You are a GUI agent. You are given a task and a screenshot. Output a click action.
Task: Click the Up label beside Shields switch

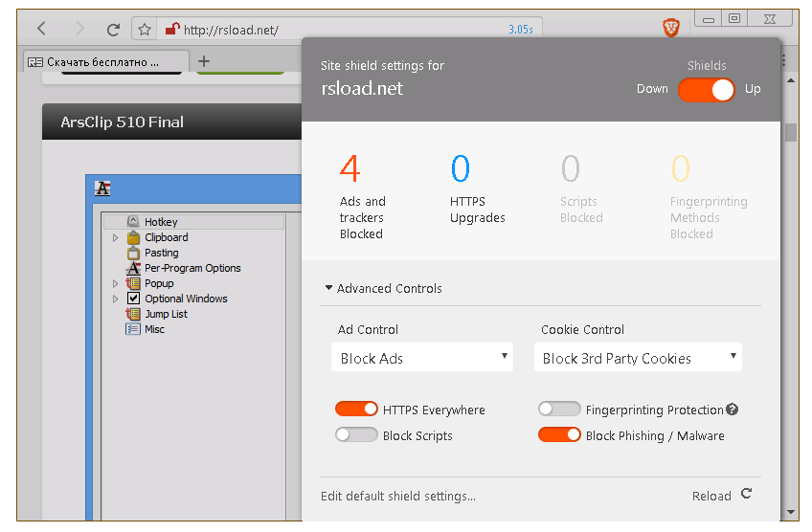tap(753, 89)
